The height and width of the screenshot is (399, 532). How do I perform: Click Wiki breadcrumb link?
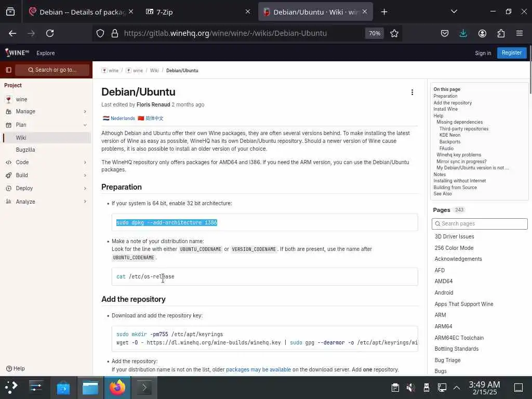point(154,71)
